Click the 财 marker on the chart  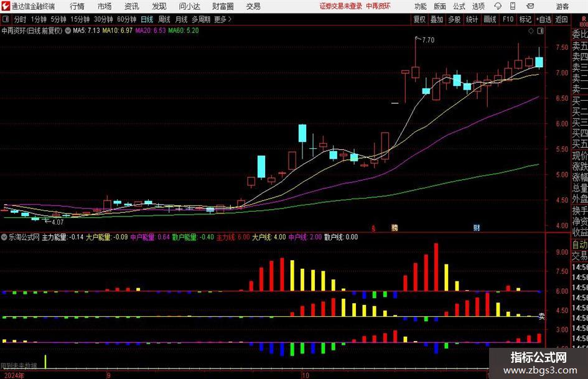pyautogui.click(x=477, y=228)
